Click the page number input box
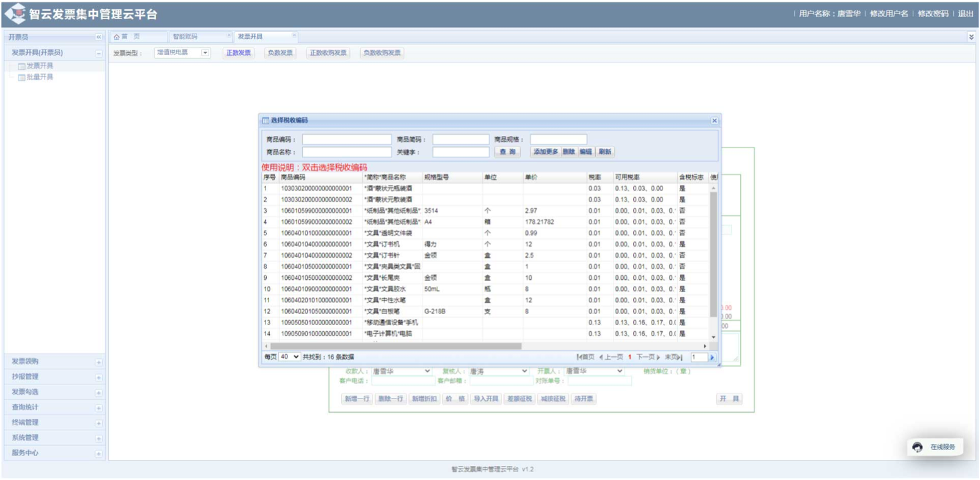Screen dimensions: 980x480 pos(699,357)
